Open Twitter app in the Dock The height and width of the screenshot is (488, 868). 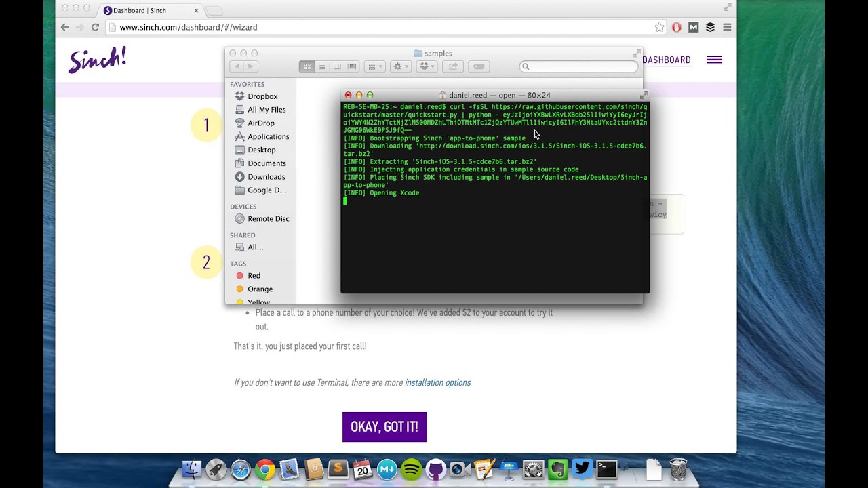582,469
